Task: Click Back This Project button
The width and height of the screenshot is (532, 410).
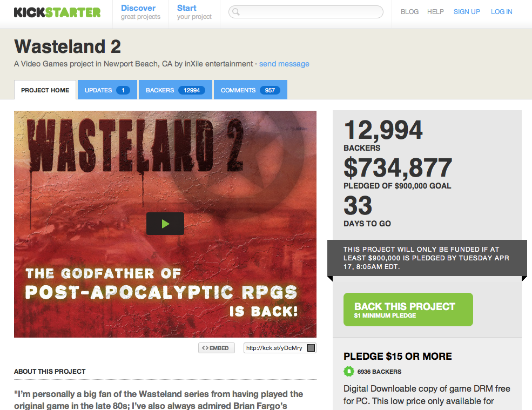Action: [x=408, y=310]
